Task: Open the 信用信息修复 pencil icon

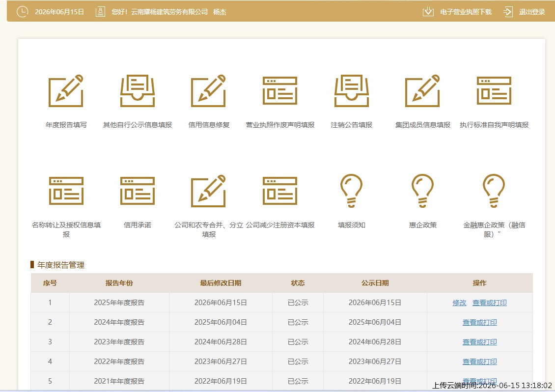Action: pyautogui.click(x=208, y=91)
